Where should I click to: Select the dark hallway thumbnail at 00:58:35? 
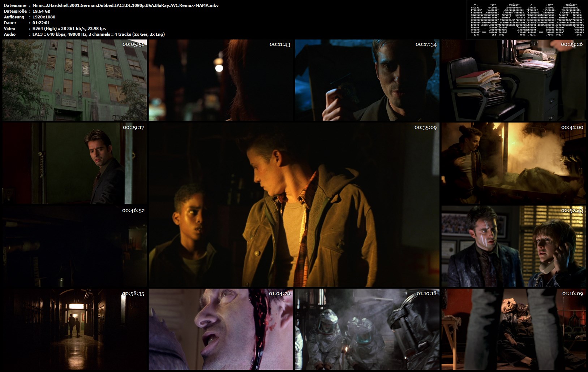[x=75, y=329]
